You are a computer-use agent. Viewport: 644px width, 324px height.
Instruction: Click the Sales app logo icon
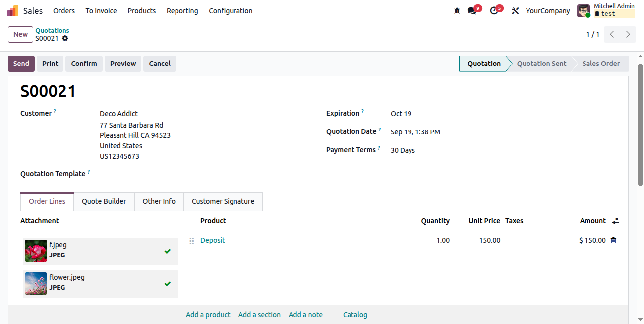click(13, 11)
